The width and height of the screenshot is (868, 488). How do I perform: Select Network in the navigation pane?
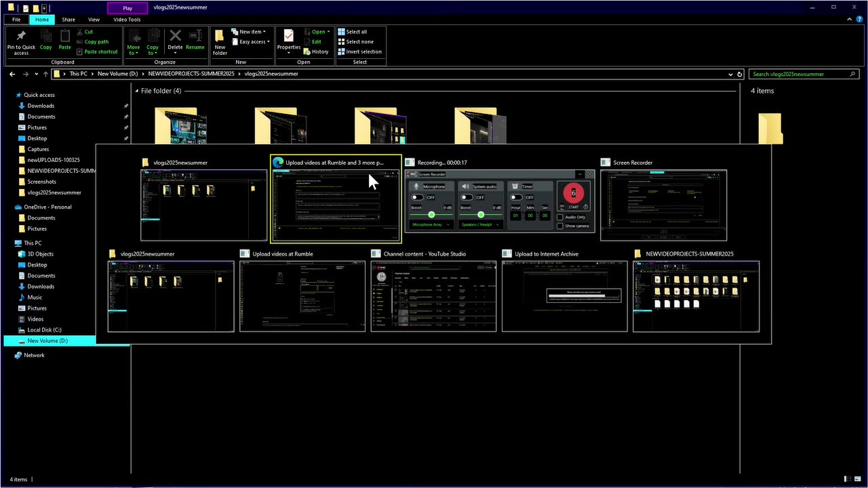pyautogui.click(x=34, y=355)
